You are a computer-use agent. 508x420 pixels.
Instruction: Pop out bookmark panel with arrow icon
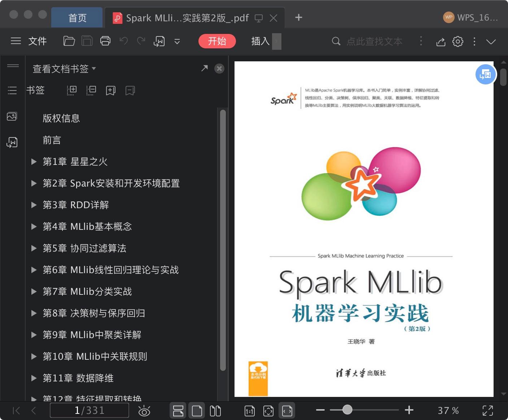[205, 68]
